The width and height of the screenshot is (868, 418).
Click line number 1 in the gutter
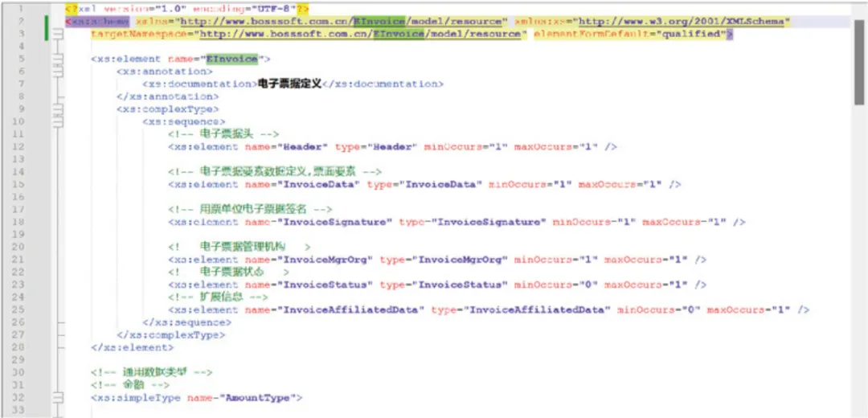[19, 9]
